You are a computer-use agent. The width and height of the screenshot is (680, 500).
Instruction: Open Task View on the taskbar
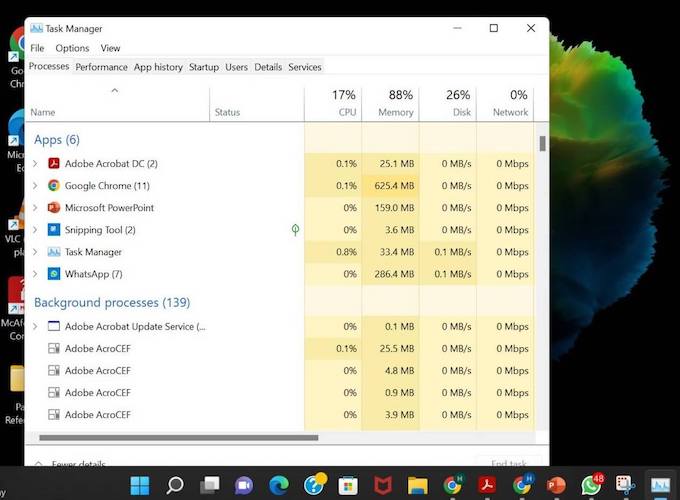coord(209,485)
